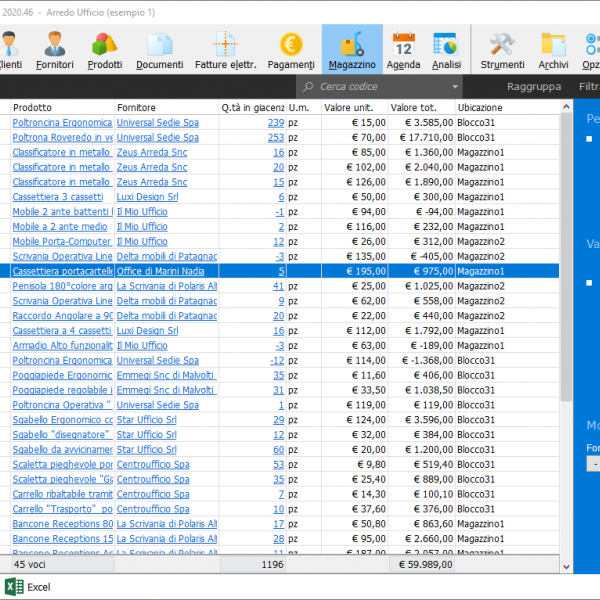600x600 pixels.
Task: Select the Magazzino warehouse icon
Action: [352, 49]
